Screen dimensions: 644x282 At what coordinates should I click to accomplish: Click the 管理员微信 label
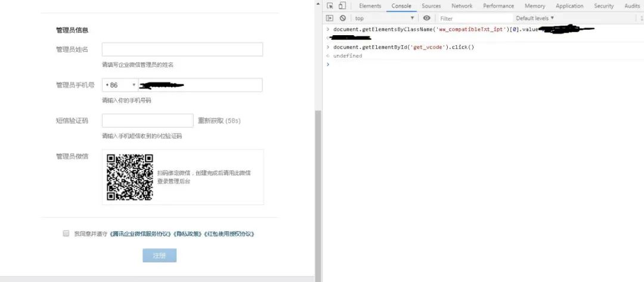pyautogui.click(x=72, y=156)
